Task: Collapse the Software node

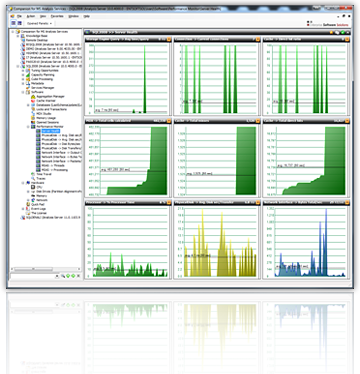Action: 23,92
